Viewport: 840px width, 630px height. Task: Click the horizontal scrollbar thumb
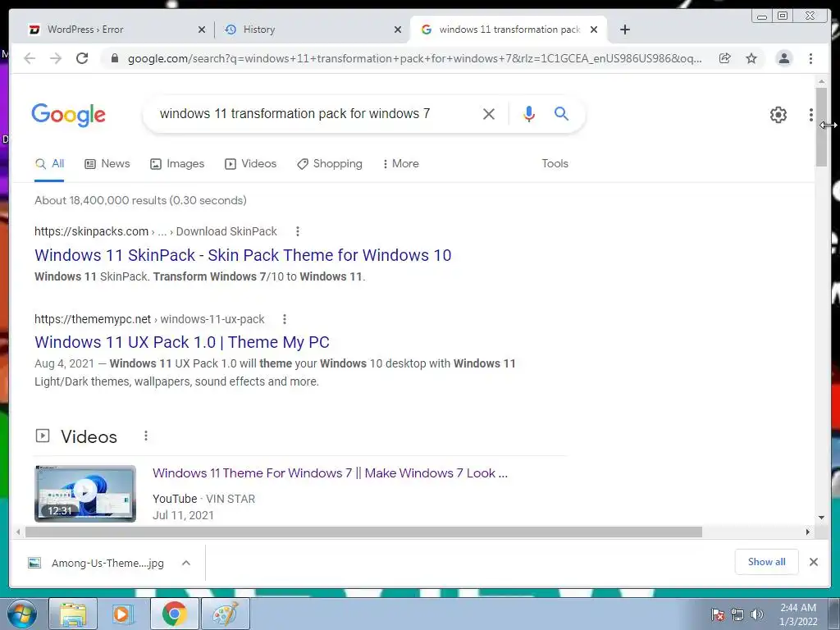(363, 532)
